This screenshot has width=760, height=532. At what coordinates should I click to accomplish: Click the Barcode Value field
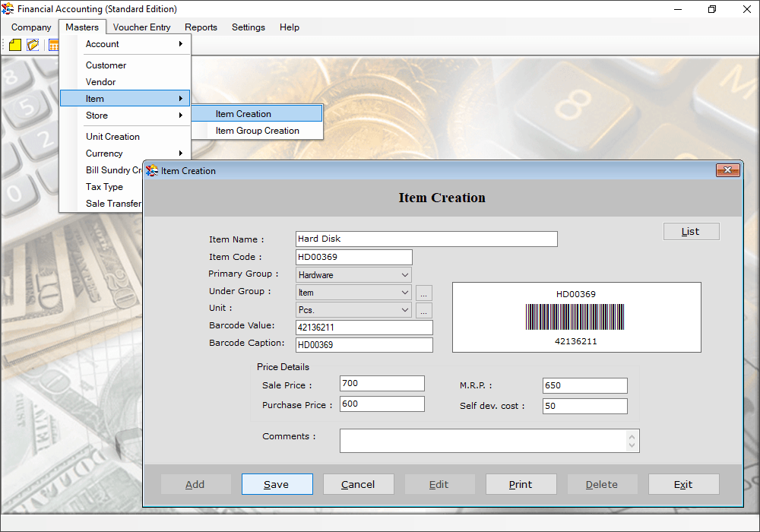(364, 328)
